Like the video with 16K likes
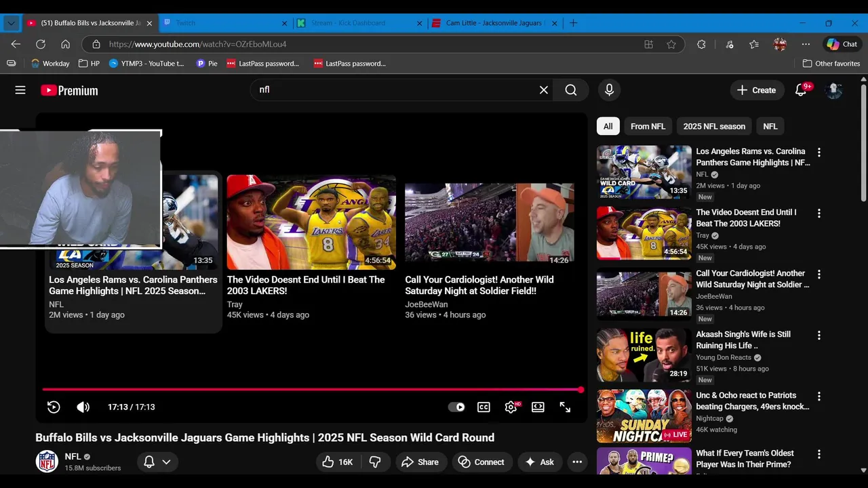This screenshot has height=488, width=868. [x=338, y=462]
